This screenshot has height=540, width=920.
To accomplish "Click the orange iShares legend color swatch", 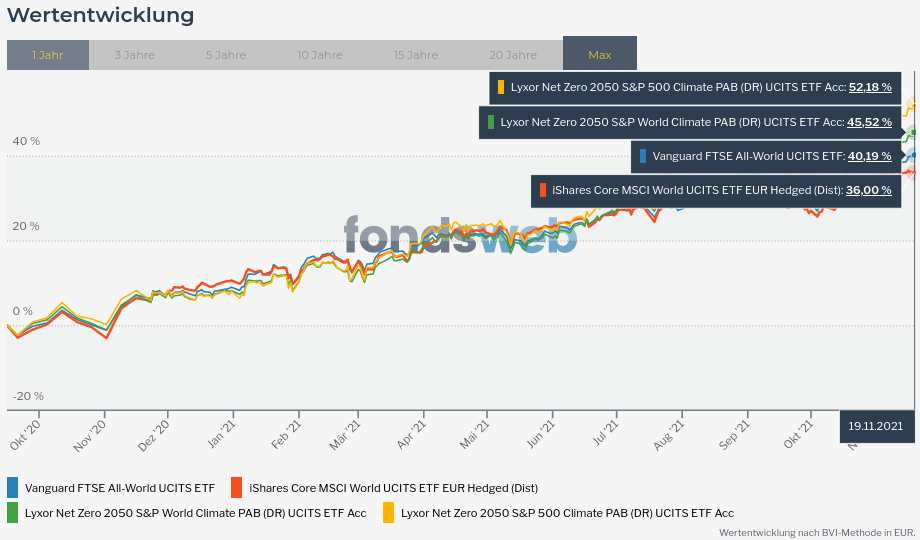I will point(236,487).
